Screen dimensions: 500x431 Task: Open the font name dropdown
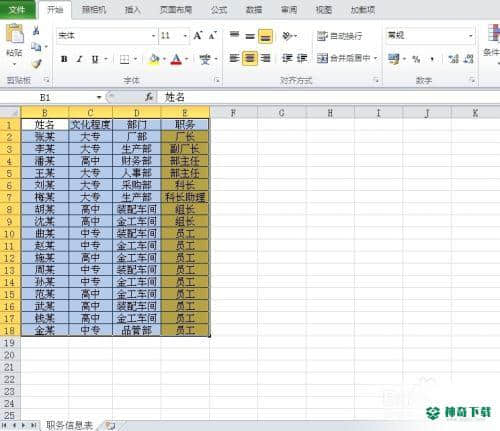[x=154, y=36]
